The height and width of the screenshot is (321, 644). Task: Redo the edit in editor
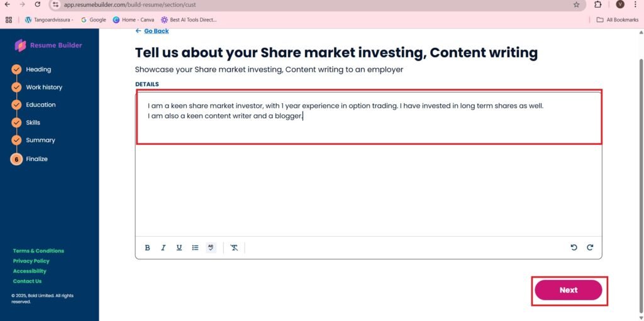(x=590, y=247)
